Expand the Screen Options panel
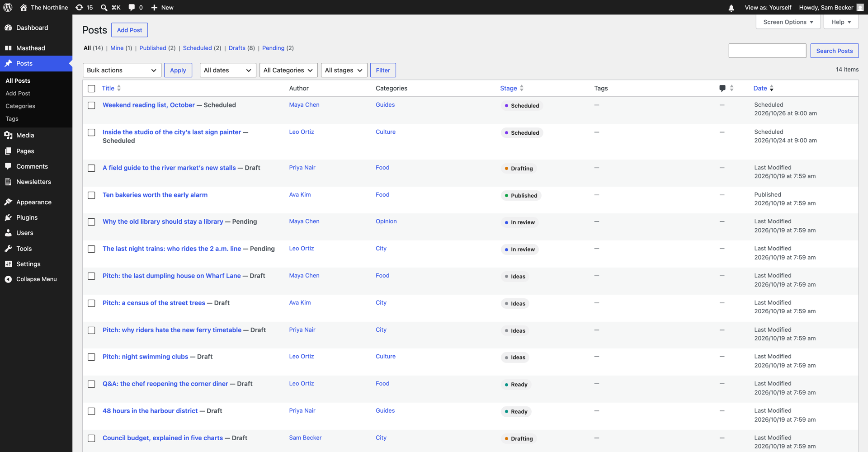The height and width of the screenshot is (452, 868). (x=788, y=22)
